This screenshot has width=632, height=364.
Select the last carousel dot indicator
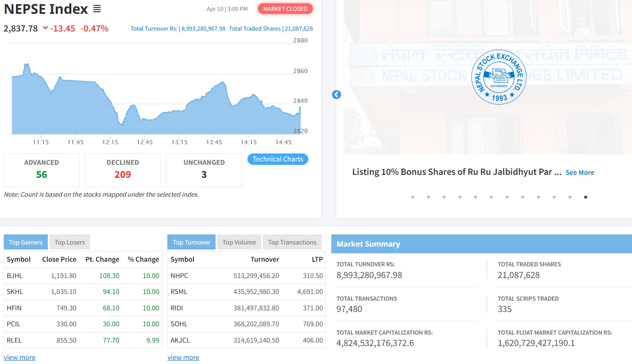(x=585, y=197)
